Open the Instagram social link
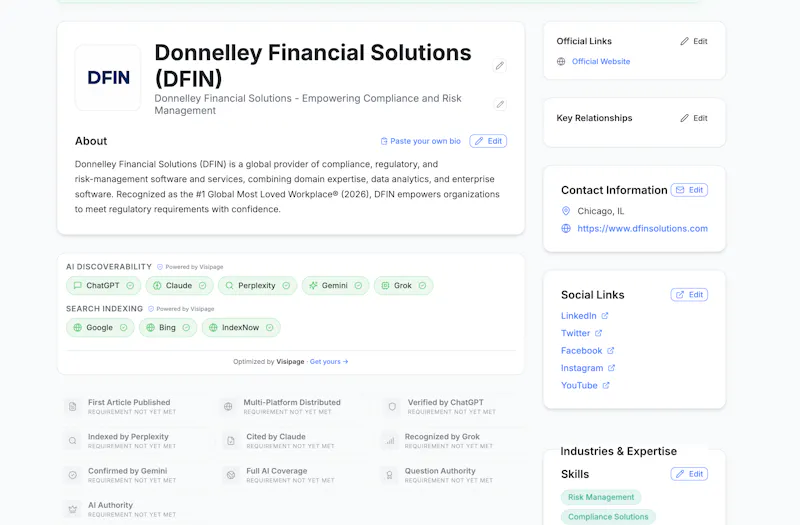Viewport: 800px width, 525px height. pos(582,368)
